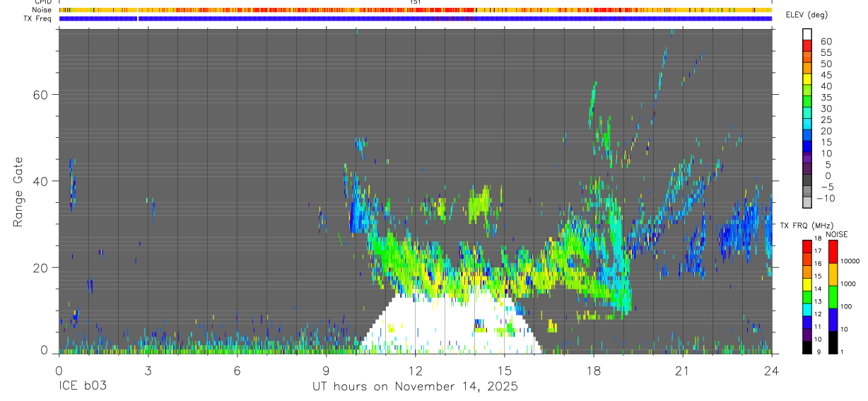Click the 'TX Freq' row label at top left

(37, 18)
